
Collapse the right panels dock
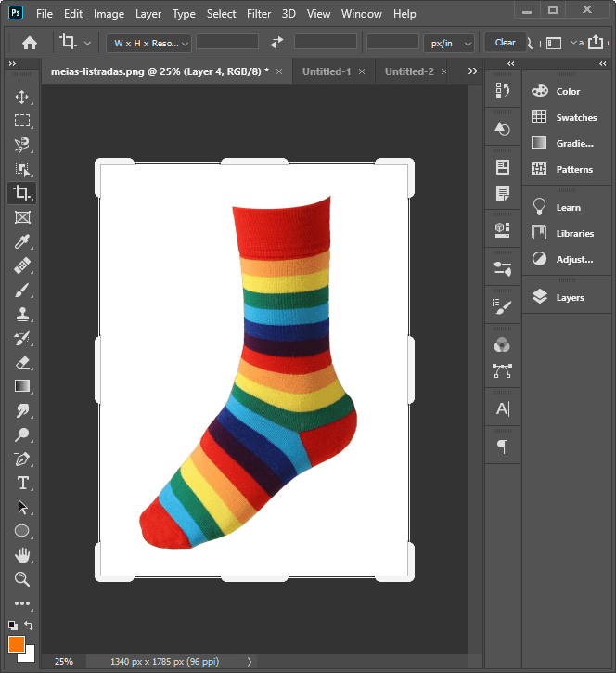click(603, 63)
